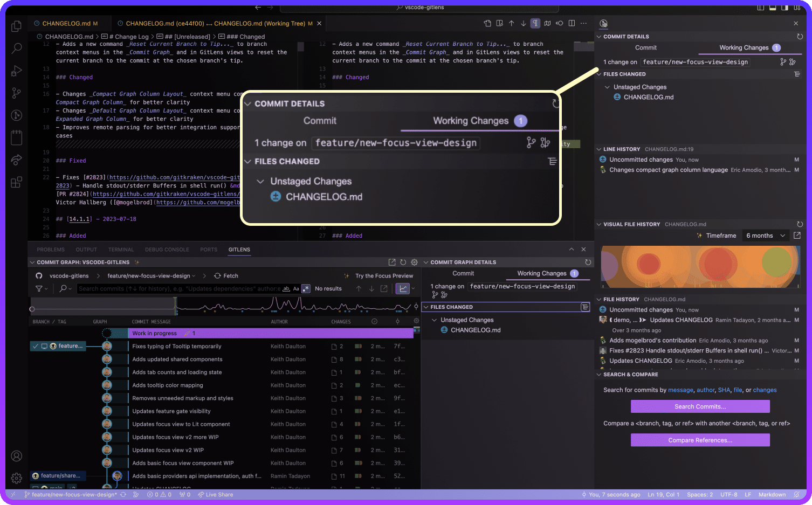Collapse the Line History section
This screenshot has width=812, height=505.
click(599, 149)
